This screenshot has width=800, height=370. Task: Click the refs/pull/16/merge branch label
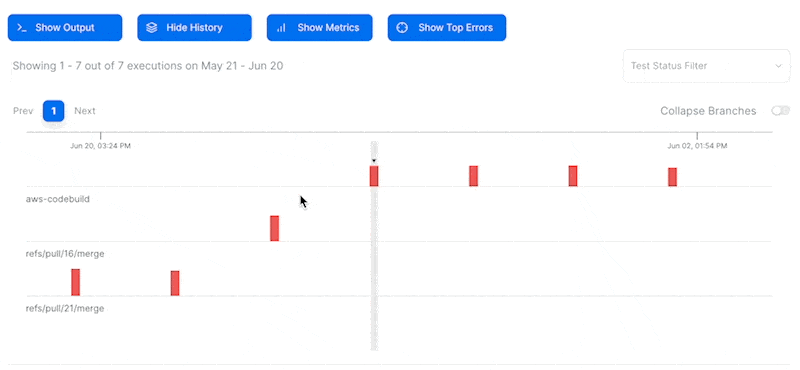65,254
